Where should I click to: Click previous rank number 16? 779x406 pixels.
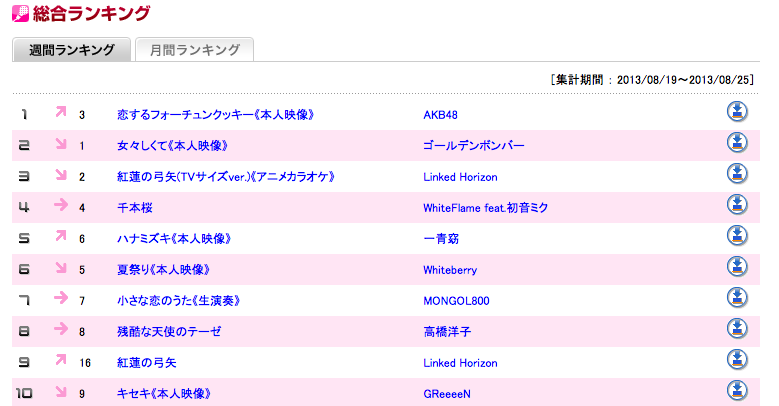85,363
